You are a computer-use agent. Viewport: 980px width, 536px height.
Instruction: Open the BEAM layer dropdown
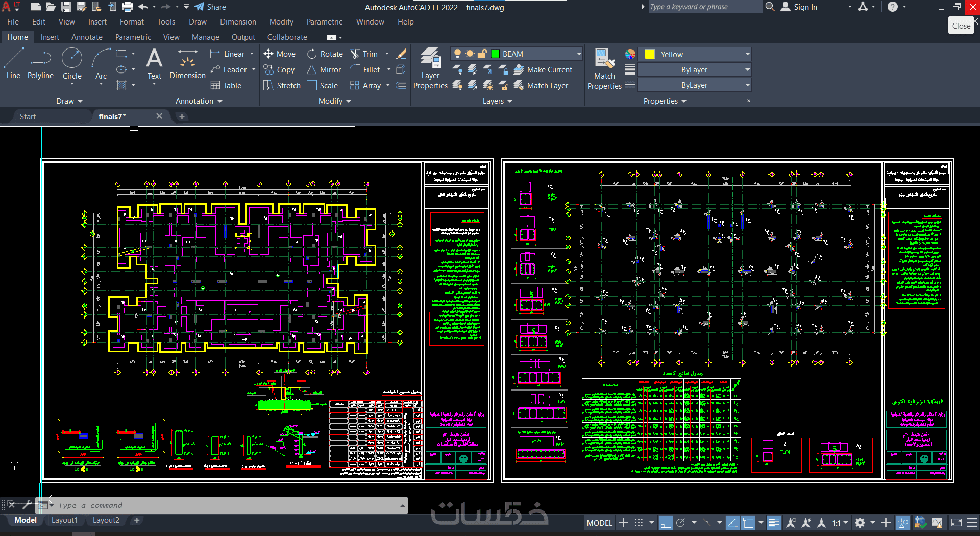tap(579, 54)
